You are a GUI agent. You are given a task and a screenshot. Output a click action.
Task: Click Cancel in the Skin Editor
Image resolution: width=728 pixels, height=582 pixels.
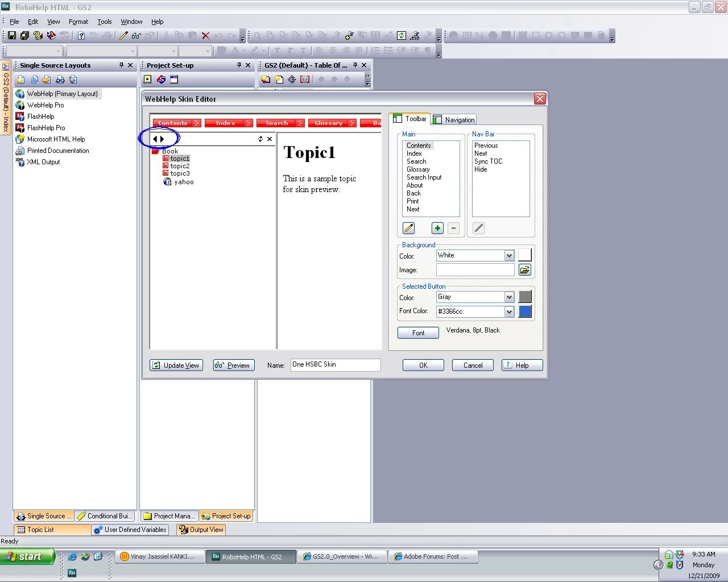click(x=473, y=365)
